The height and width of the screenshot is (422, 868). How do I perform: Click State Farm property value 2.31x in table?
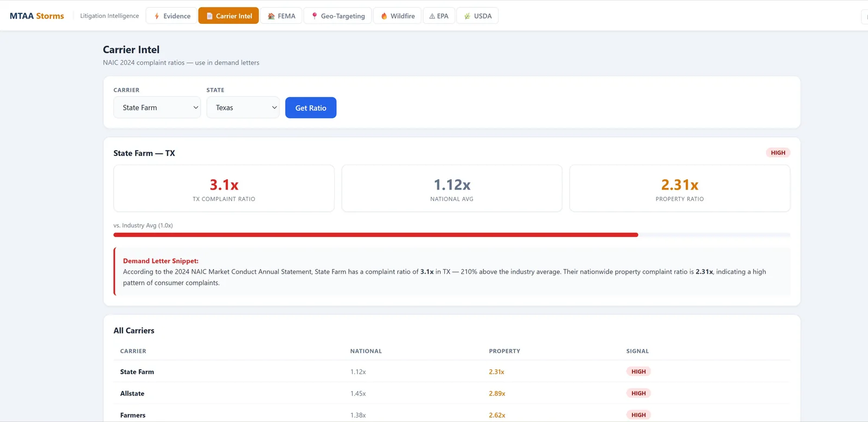(x=496, y=371)
